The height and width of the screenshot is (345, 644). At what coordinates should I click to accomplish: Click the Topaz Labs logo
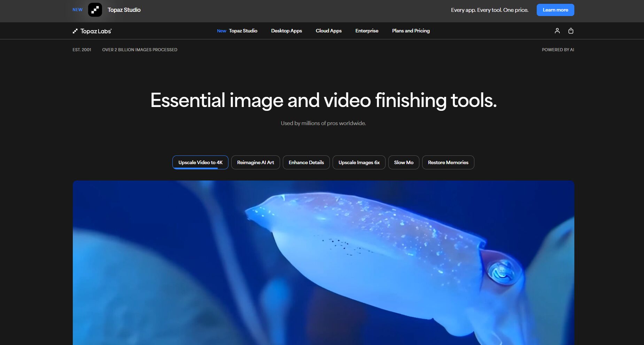pos(92,31)
